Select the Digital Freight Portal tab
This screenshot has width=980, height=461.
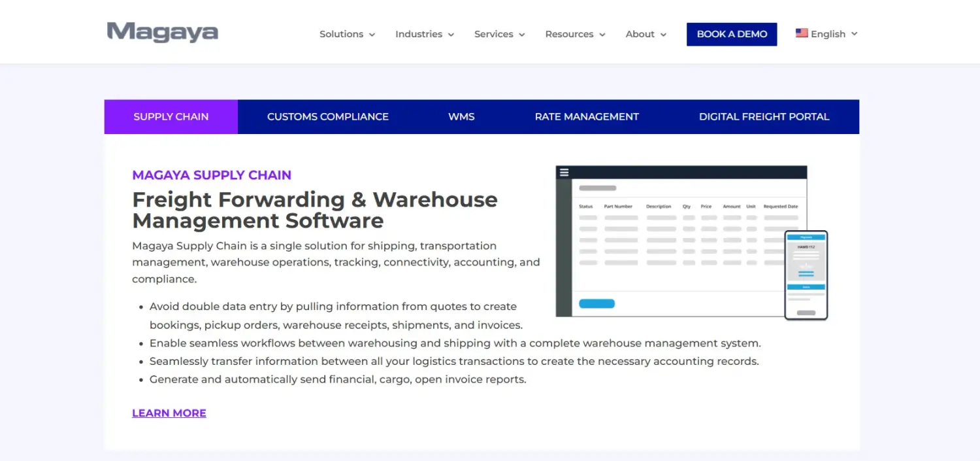tap(764, 116)
